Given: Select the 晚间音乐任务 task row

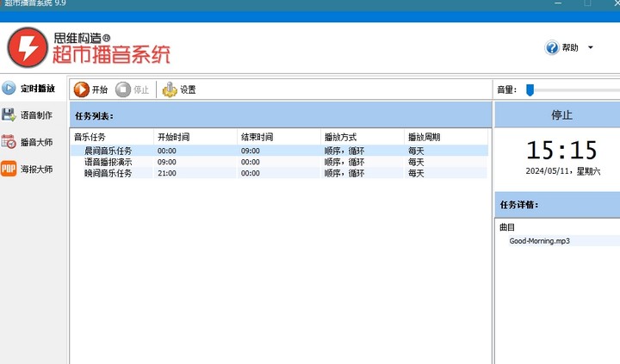Looking at the screenshot, I should [x=108, y=173].
